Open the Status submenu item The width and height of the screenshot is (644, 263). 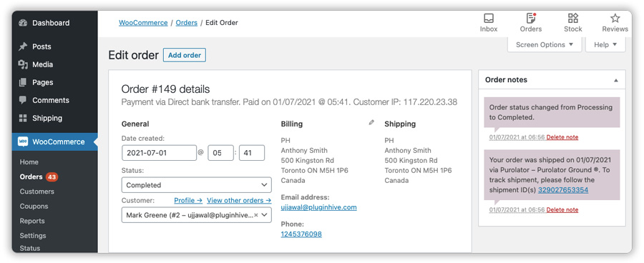click(x=30, y=248)
